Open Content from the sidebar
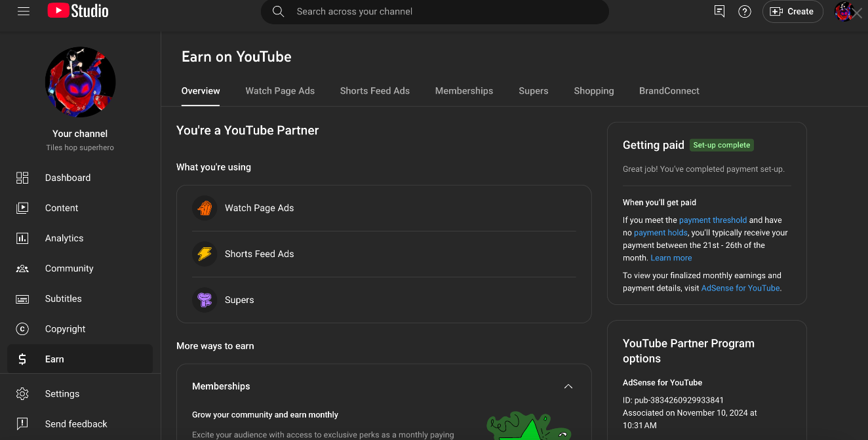The width and height of the screenshot is (868, 440). tap(80, 208)
